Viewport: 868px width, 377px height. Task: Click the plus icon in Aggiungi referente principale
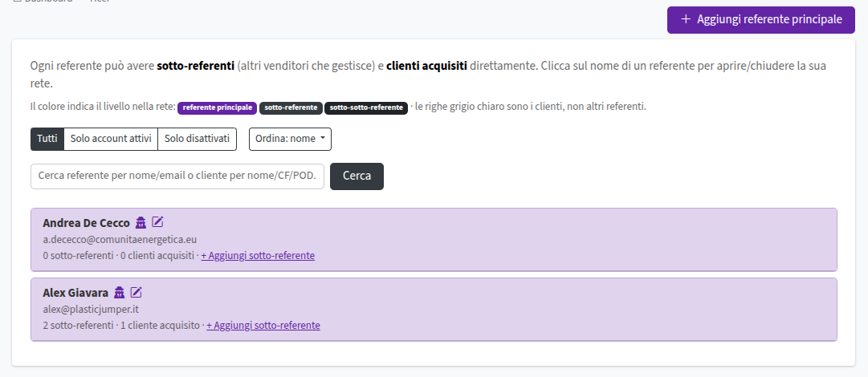(686, 19)
